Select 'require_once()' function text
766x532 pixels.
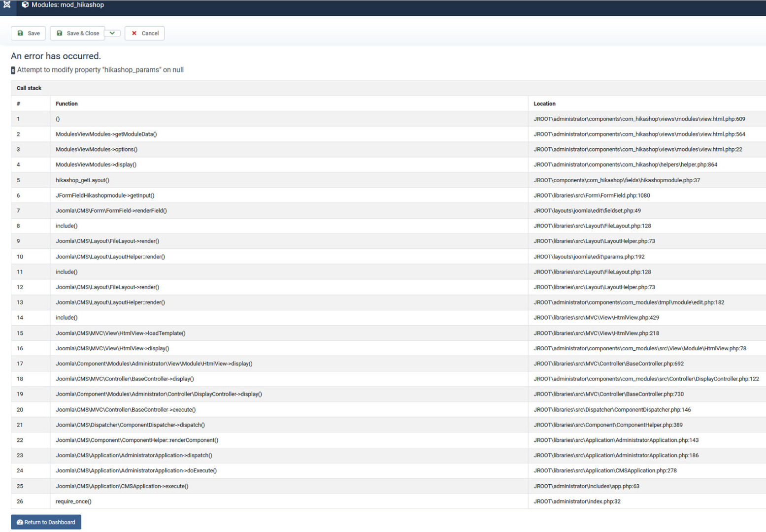[x=73, y=501]
